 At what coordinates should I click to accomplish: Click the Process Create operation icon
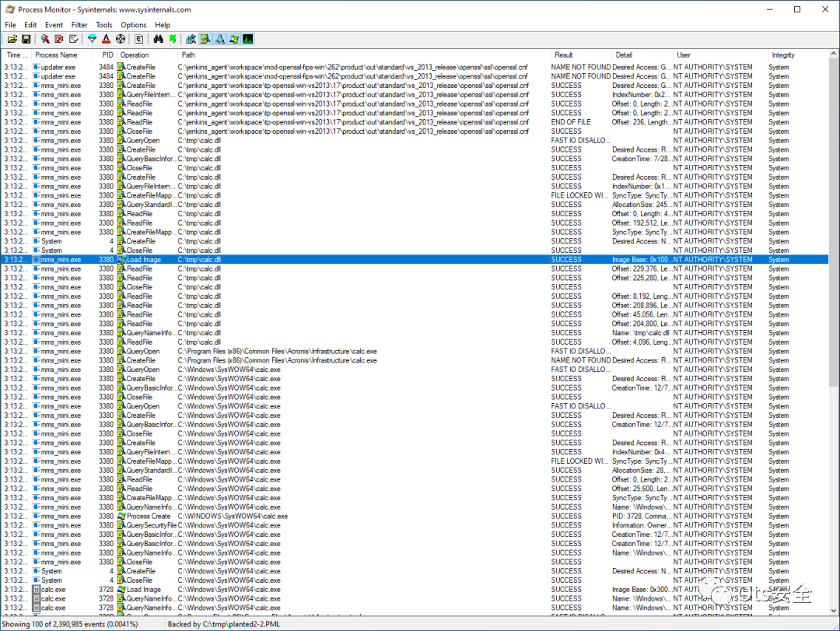tap(121, 517)
